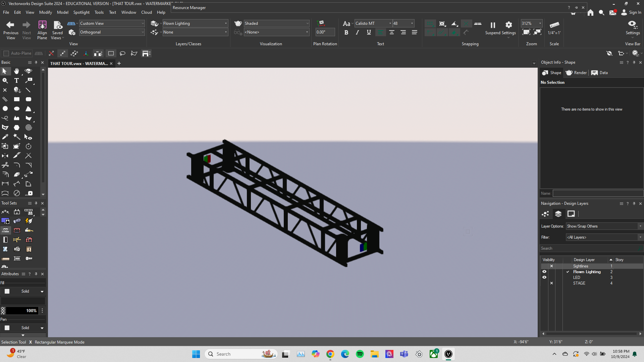Select the Rectangle tool in Basic palette
This screenshot has height=362, width=644.
point(16,100)
